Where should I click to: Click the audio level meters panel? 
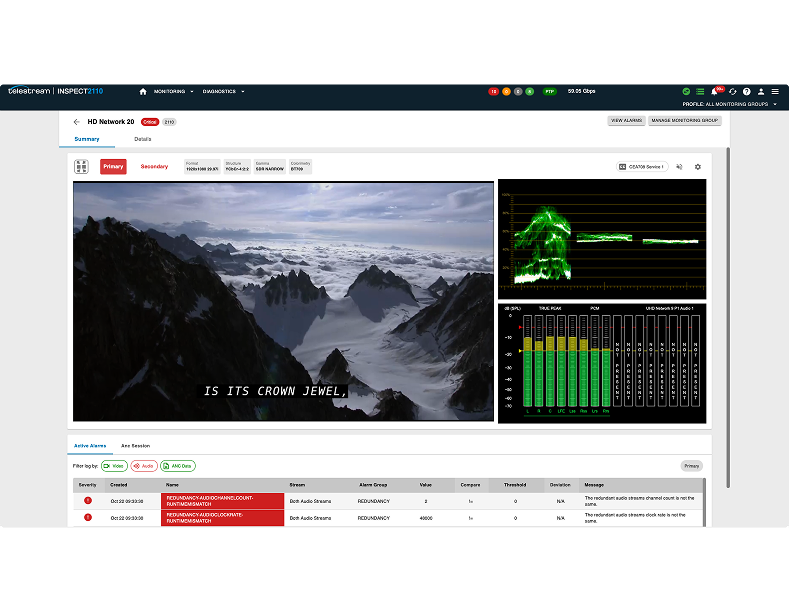602,363
